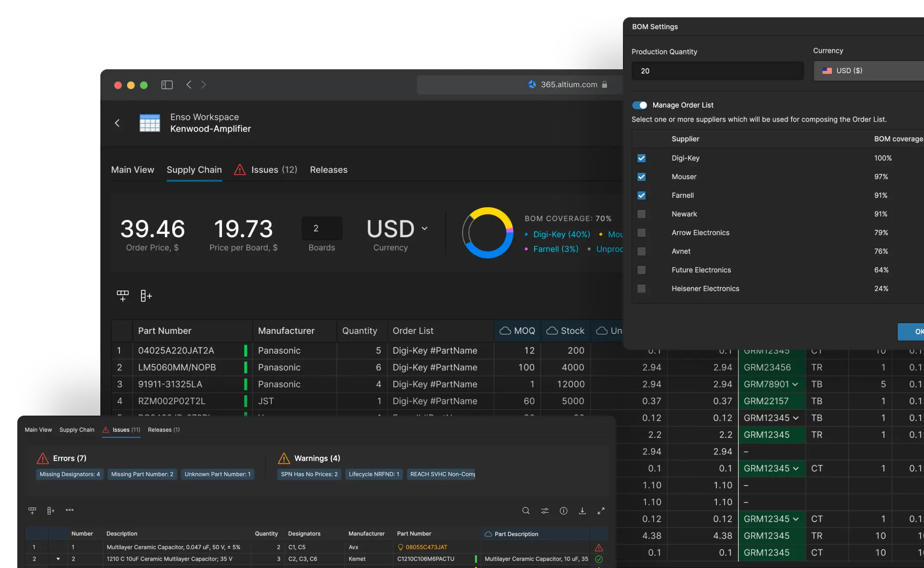Add row icon in Issues panel toolbar
This screenshot has width=924, height=568.
coord(32,510)
